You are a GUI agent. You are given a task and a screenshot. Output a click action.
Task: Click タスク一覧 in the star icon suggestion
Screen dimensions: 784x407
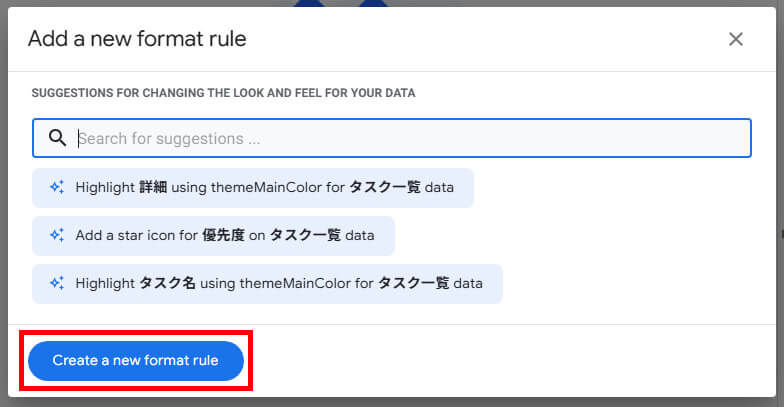tap(304, 235)
